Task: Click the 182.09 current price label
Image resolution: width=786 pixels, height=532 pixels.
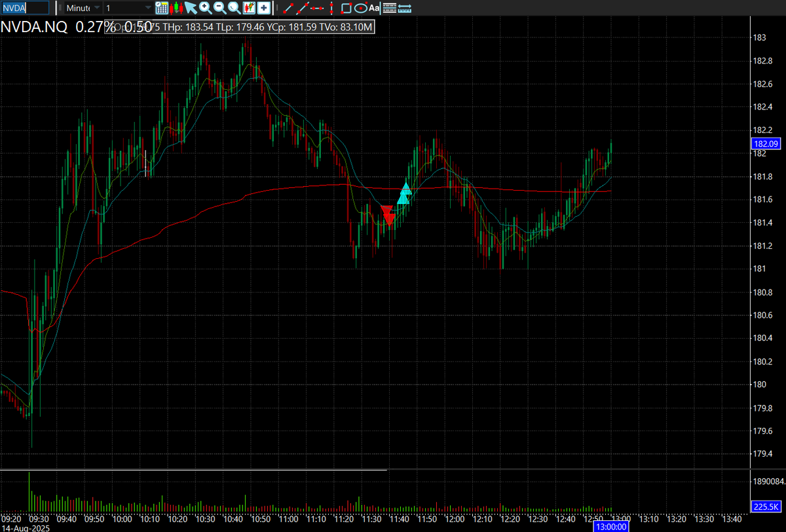Action: pos(765,143)
